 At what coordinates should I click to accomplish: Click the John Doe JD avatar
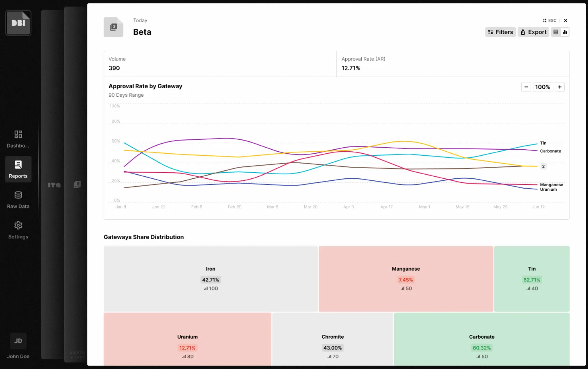click(18, 341)
